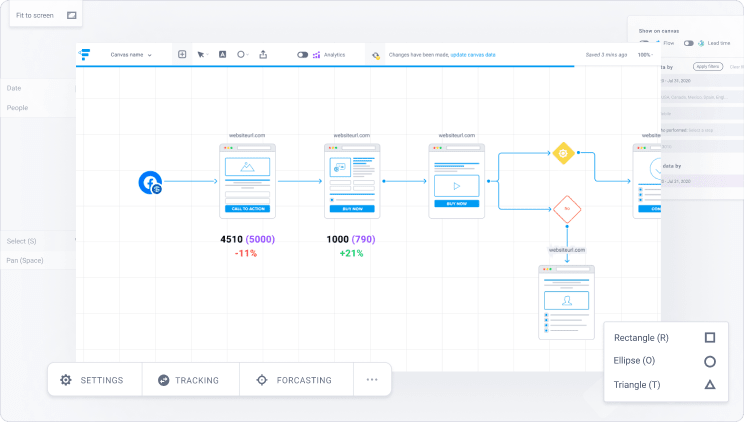Viewport: 744px width, 422px height.
Task: Click the purple Analytics chart icon
Action: [x=316, y=55]
